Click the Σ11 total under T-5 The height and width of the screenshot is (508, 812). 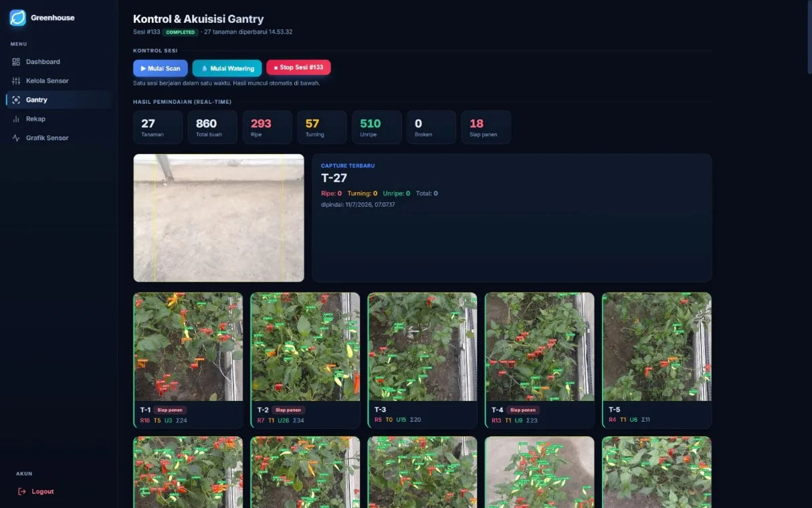[x=645, y=420]
